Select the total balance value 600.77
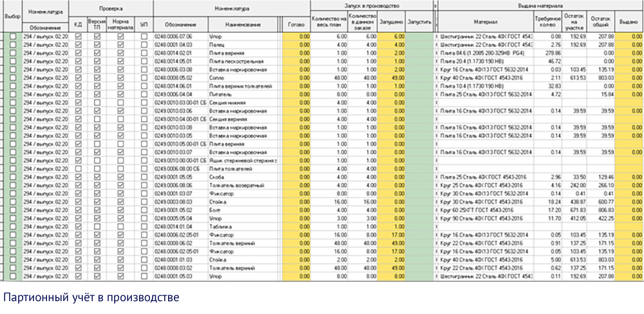644x314 pixels. pyautogui.click(x=601, y=201)
